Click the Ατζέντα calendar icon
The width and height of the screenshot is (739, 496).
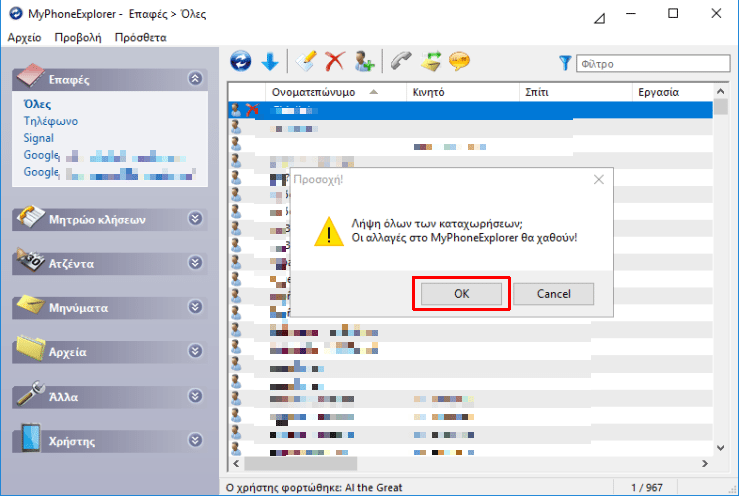coord(30,260)
